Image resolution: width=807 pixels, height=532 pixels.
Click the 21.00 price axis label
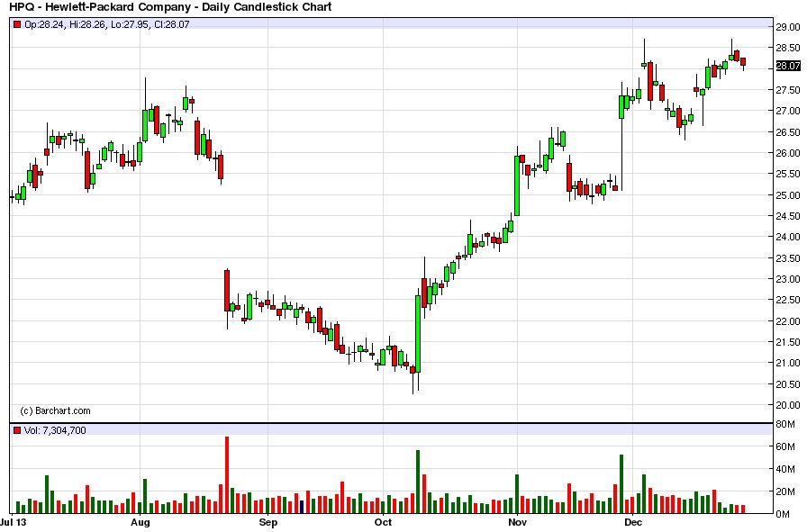click(788, 363)
